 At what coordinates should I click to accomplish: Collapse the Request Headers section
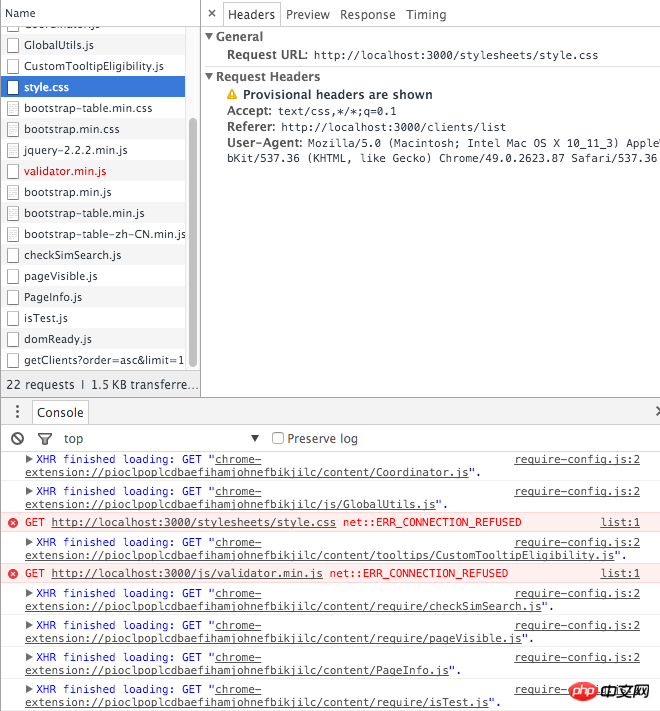[x=209, y=77]
